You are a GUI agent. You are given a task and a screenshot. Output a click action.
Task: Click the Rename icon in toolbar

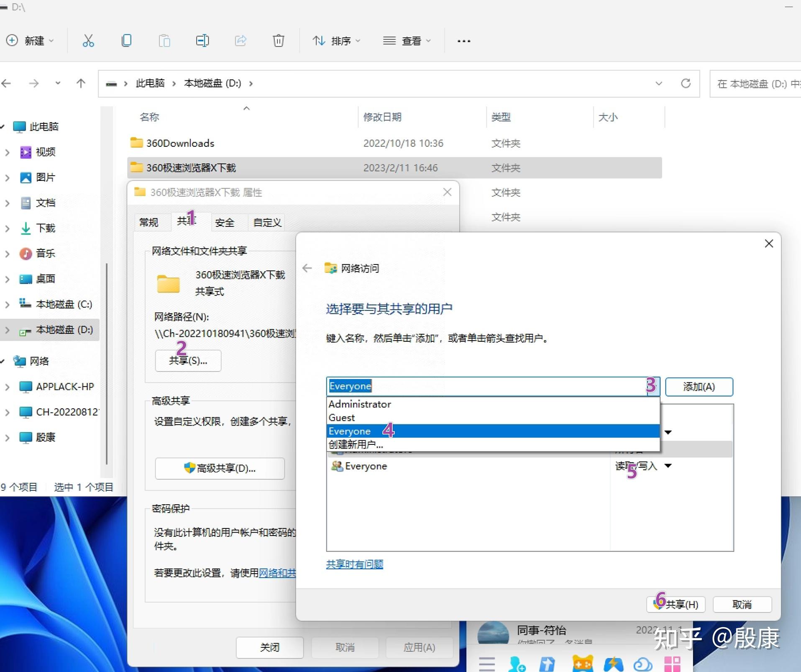pyautogui.click(x=202, y=41)
